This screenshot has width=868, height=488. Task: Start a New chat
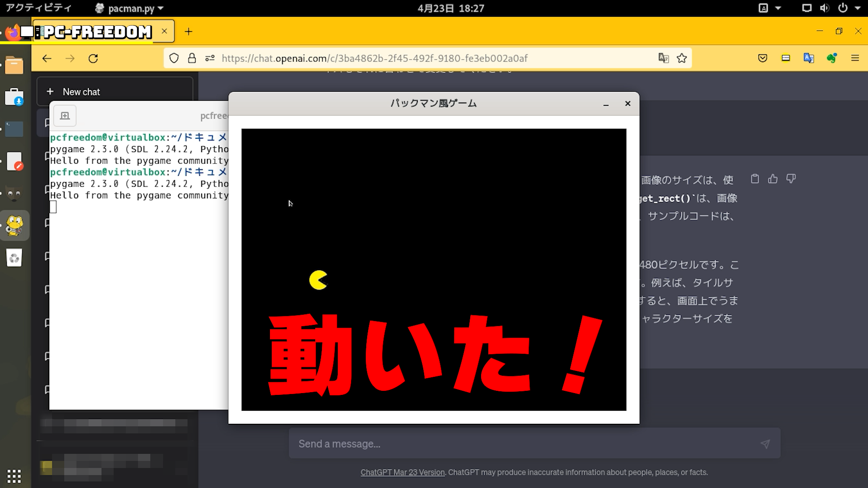81,92
